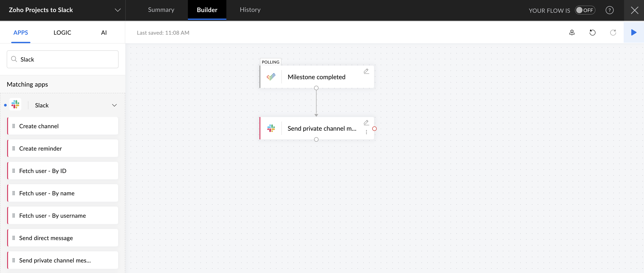Open three-dot menu on Slack action step
This screenshot has width=644, height=273.
pyautogui.click(x=366, y=132)
